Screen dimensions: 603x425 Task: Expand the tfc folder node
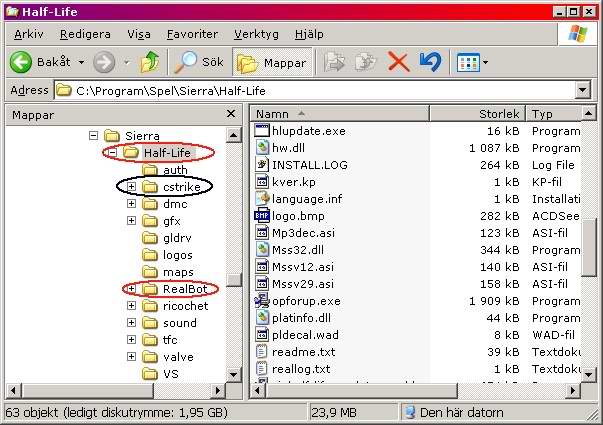(132, 340)
